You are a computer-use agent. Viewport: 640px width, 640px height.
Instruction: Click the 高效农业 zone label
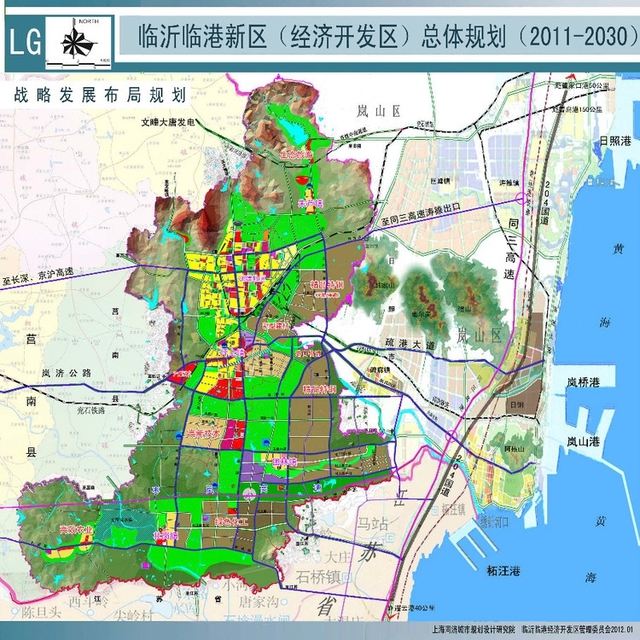click(76, 530)
